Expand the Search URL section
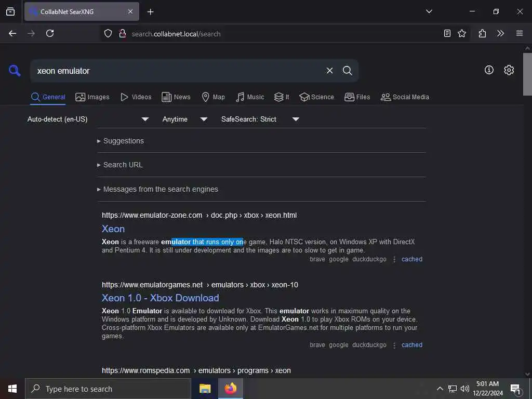Screen dimensions: 532x399 [x=120, y=165]
